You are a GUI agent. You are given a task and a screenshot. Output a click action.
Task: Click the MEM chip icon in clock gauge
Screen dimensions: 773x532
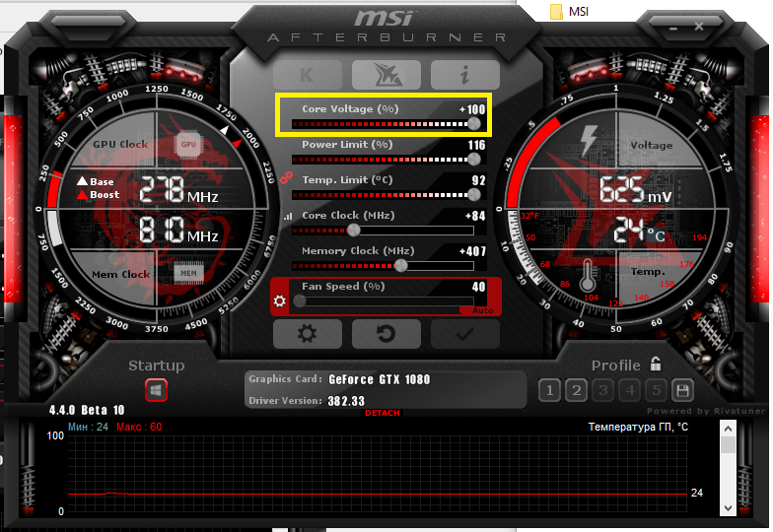click(188, 274)
